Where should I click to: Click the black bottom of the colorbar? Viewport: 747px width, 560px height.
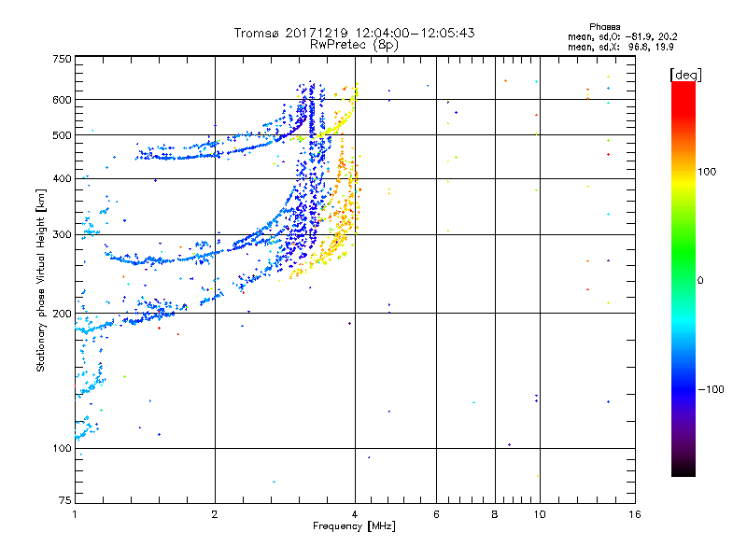(x=684, y=469)
